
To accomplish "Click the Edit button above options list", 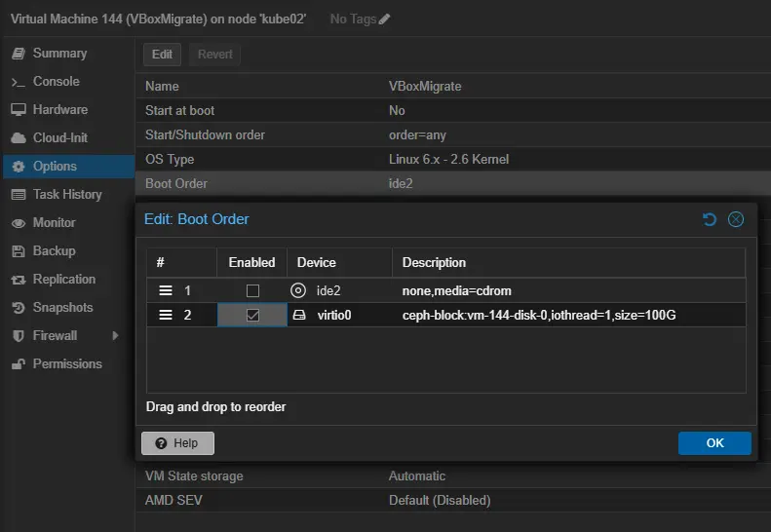I will (x=162, y=55).
